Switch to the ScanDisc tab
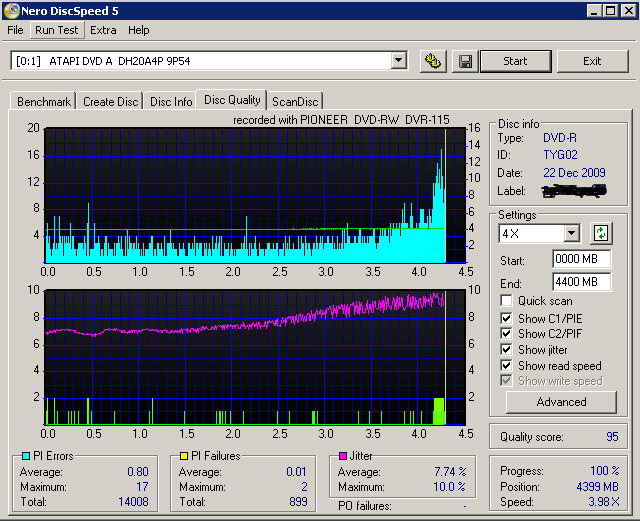This screenshot has width=640, height=521. pyautogui.click(x=295, y=101)
